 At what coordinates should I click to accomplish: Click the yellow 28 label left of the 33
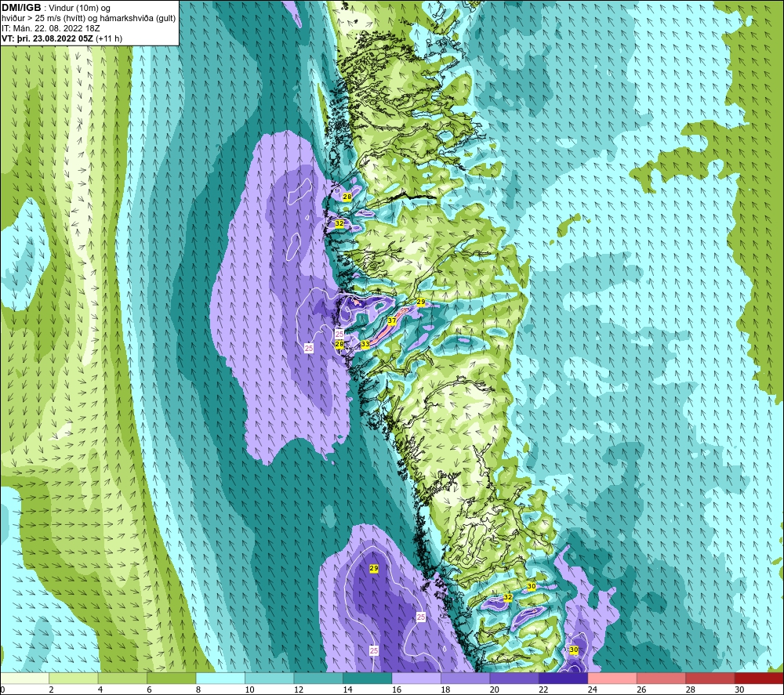click(x=339, y=344)
